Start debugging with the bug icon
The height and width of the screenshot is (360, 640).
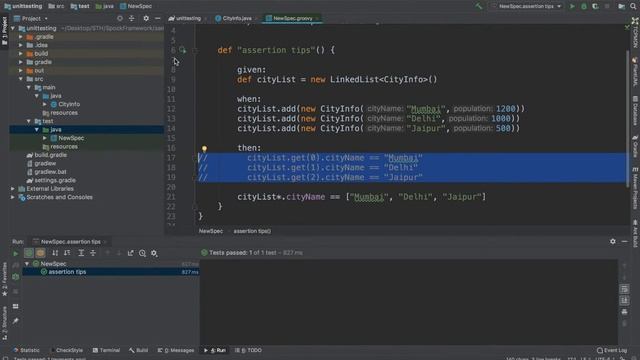coord(584,6)
